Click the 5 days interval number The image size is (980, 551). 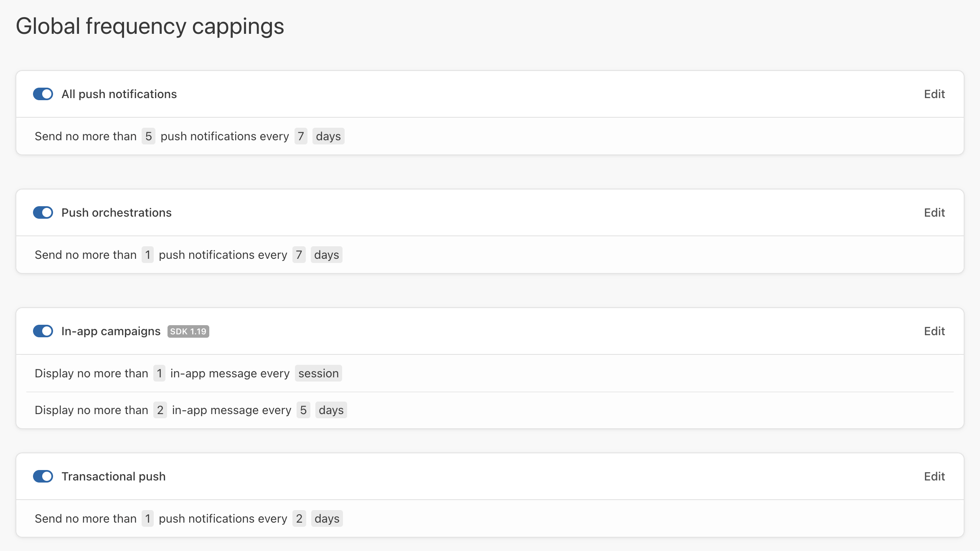(303, 410)
